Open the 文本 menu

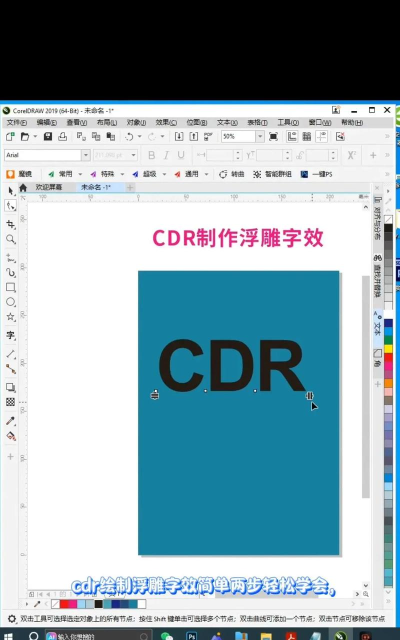pos(227,122)
